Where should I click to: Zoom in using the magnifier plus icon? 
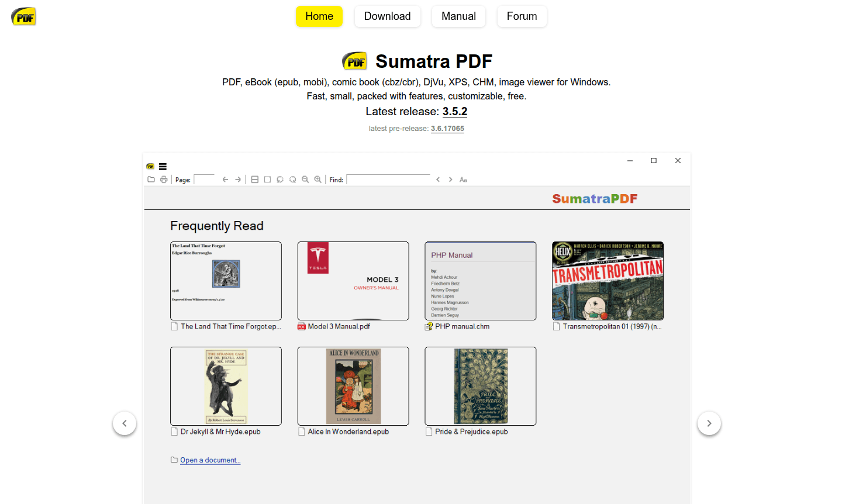[318, 179]
